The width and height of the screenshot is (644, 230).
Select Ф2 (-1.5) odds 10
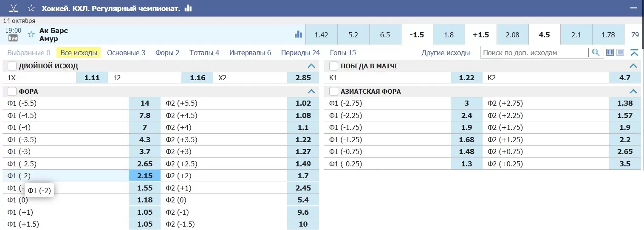(303, 224)
